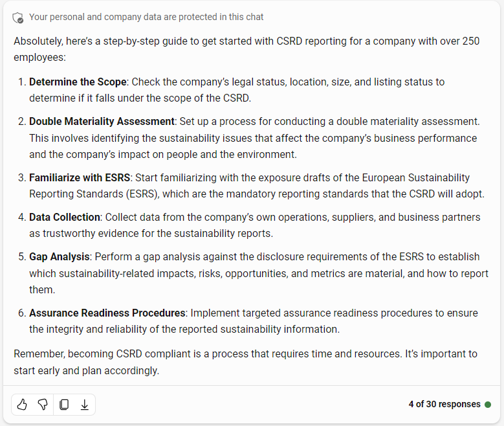Click the list number 1 marker
Image resolution: width=504 pixels, height=426 pixels.
[22, 82]
